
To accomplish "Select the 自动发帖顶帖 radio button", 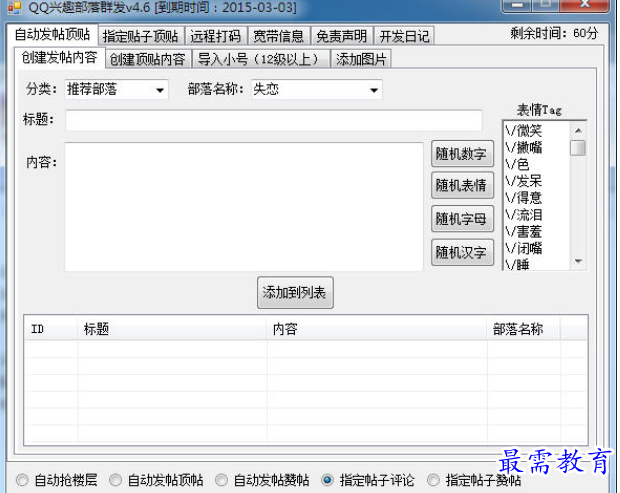I will [115, 480].
